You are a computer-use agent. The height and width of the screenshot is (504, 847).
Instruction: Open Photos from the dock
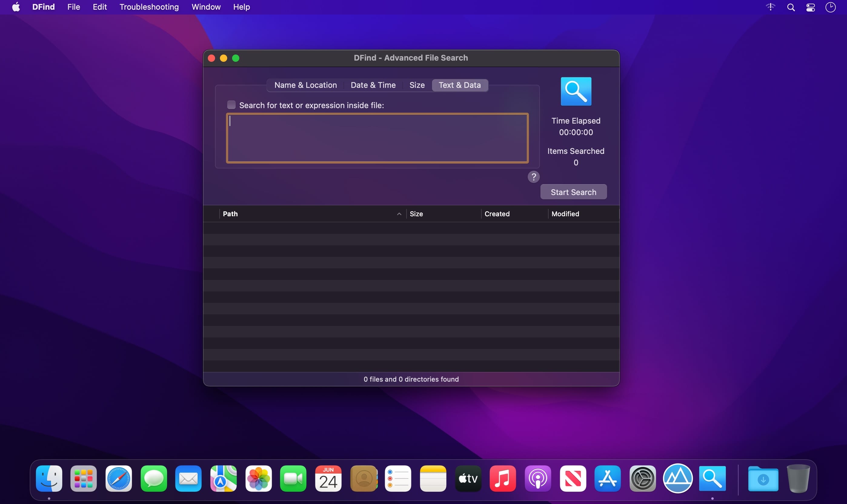tap(258, 479)
